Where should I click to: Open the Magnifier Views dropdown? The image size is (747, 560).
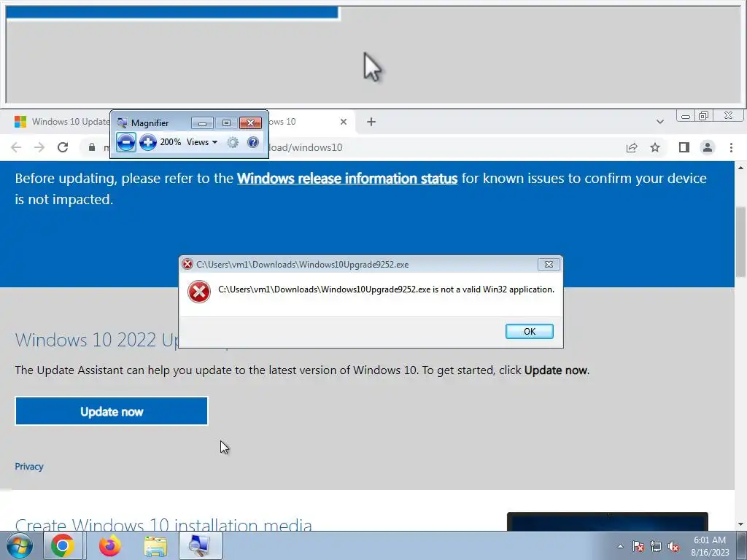click(x=202, y=142)
